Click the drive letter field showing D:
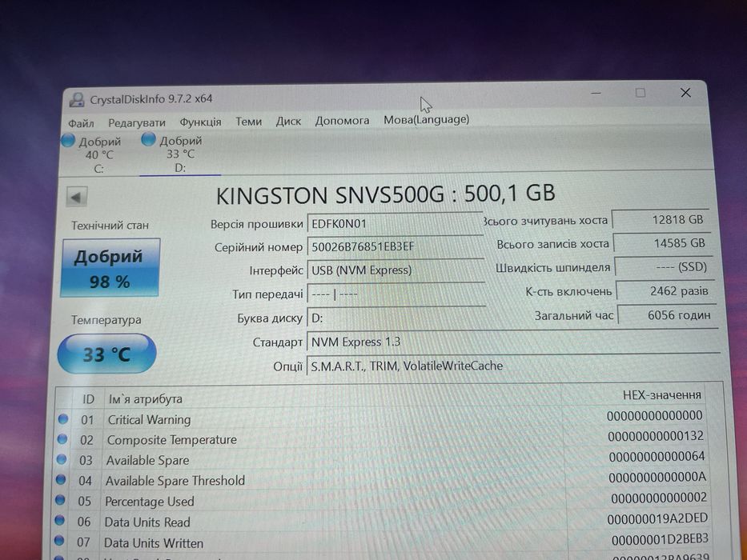 click(396, 318)
